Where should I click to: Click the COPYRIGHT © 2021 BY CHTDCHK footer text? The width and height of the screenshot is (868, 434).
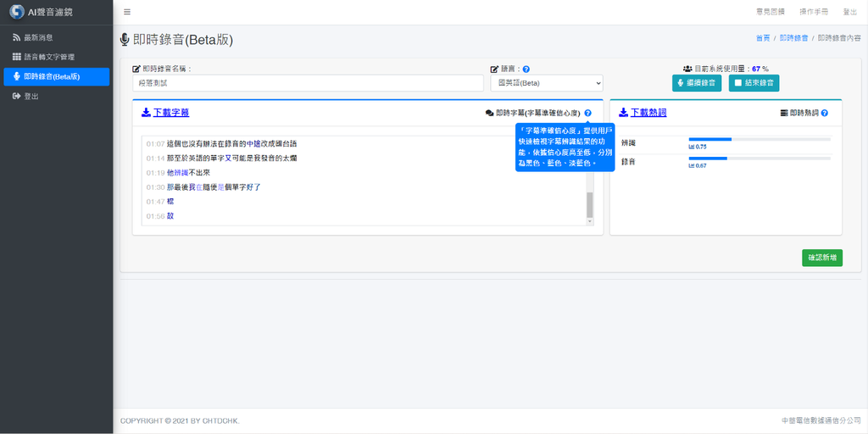[180, 421]
